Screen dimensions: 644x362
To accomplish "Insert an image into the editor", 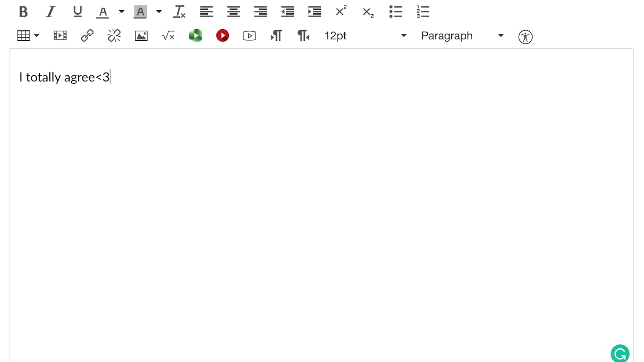I will (141, 36).
